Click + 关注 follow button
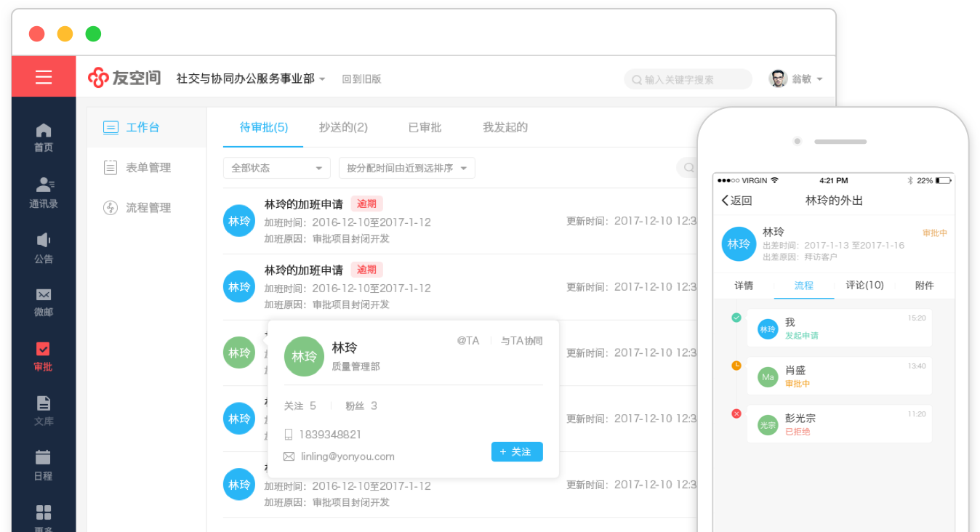 coord(517,451)
